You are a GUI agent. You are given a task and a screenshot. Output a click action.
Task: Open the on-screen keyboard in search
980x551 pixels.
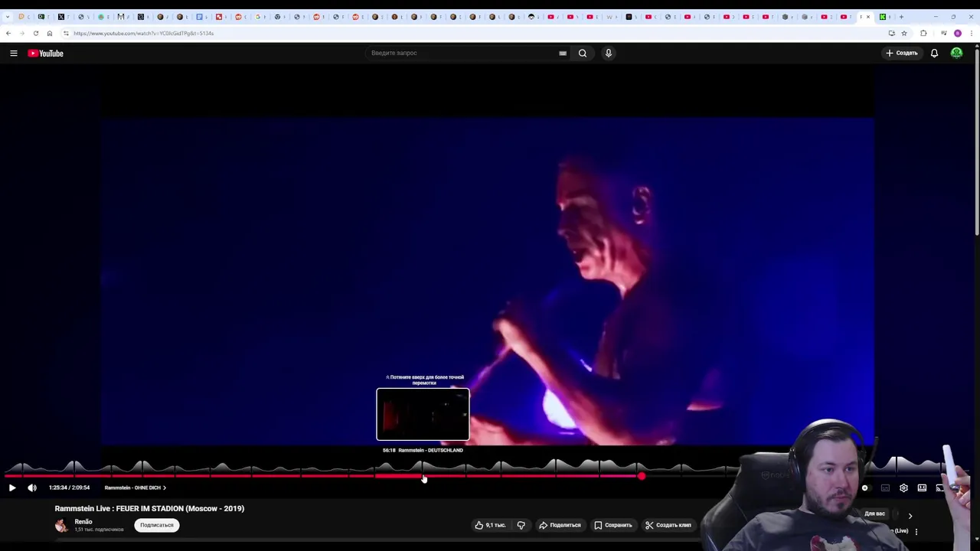(563, 53)
